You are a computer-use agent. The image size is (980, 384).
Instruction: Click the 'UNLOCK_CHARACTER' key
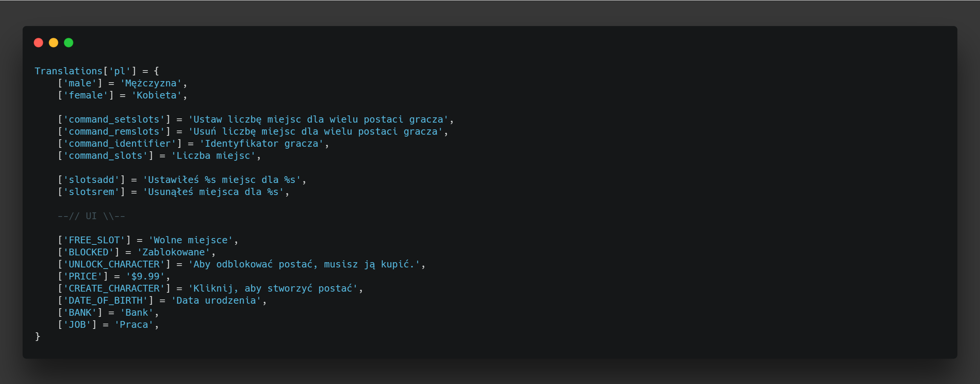click(114, 264)
